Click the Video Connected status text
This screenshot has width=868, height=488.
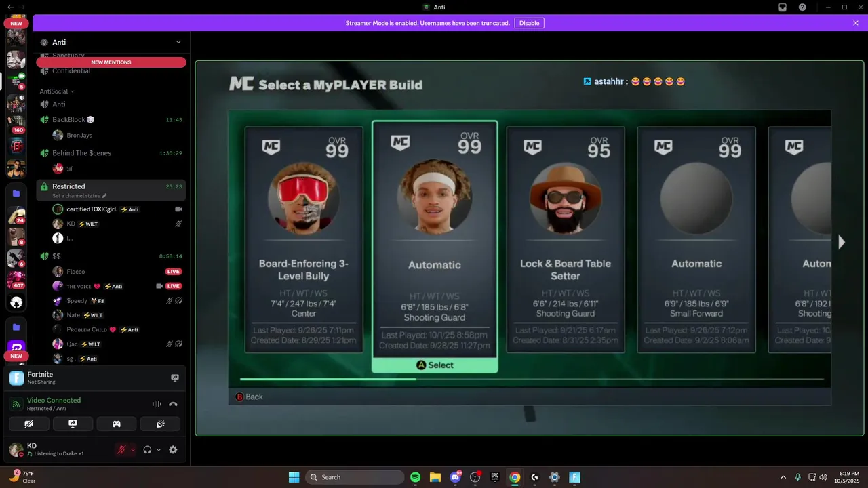[54, 400]
